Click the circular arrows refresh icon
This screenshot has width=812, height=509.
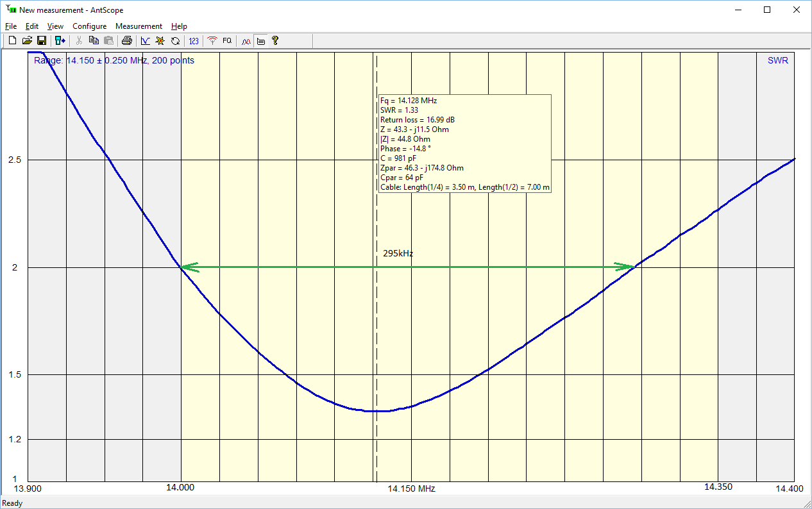(174, 41)
